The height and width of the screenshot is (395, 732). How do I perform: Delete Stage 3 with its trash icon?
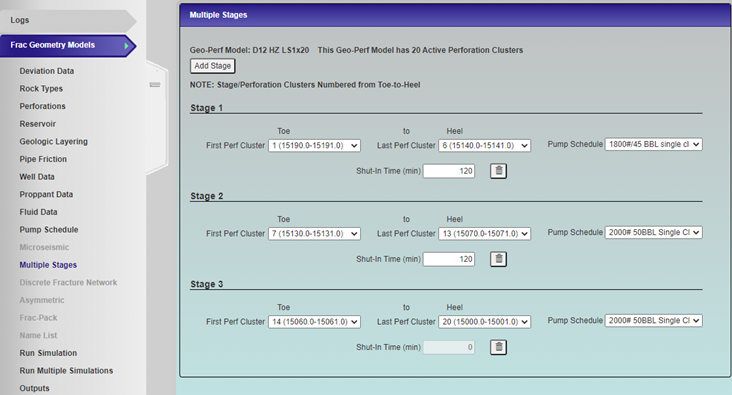click(498, 347)
